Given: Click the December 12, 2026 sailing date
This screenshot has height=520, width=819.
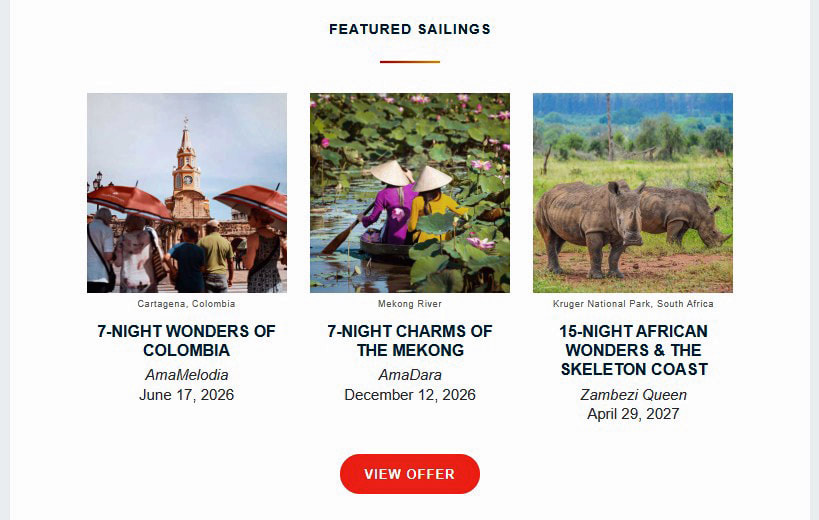Looking at the screenshot, I should pyautogui.click(x=410, y=395).
